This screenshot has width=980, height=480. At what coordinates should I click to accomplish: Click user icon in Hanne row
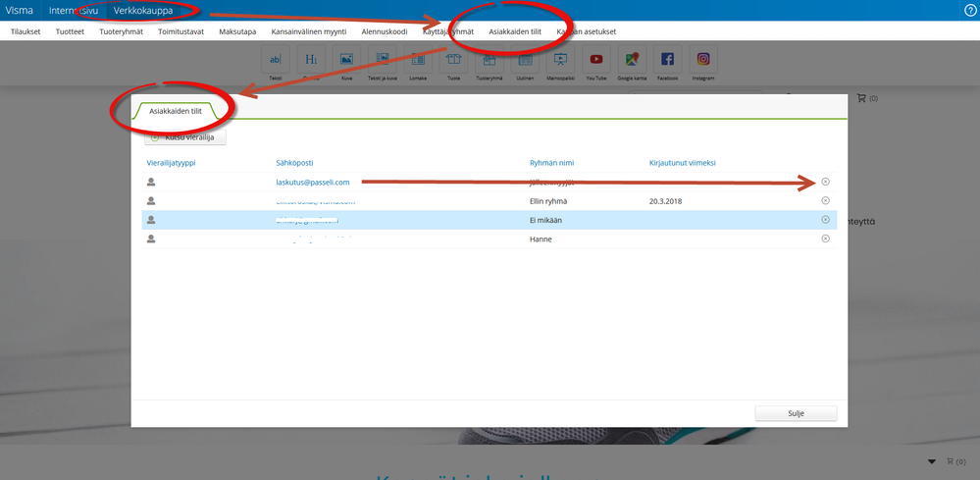click(x=151, y=239)
